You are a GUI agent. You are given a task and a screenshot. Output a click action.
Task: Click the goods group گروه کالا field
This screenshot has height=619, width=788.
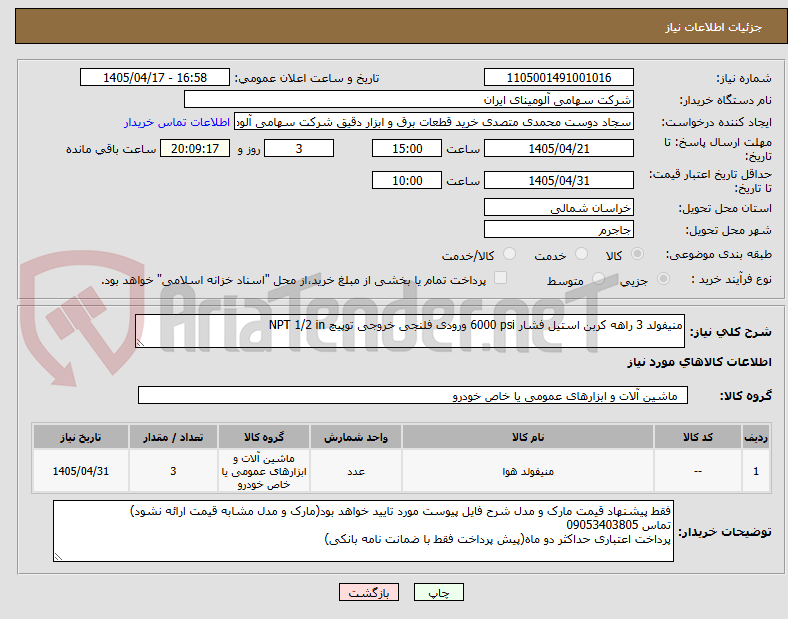point(413,395)
